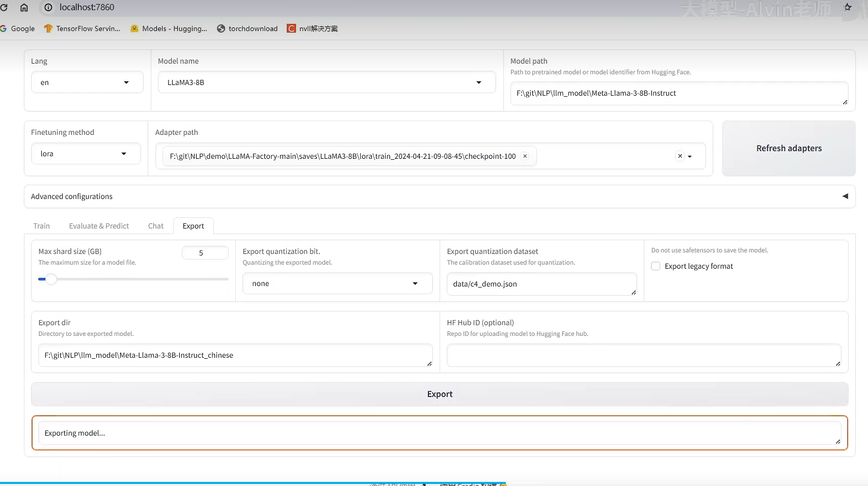The height and width of the screenshot is (486, 868).
Task: Reload the page with the browser refresh icon
Action: (4, 7)
